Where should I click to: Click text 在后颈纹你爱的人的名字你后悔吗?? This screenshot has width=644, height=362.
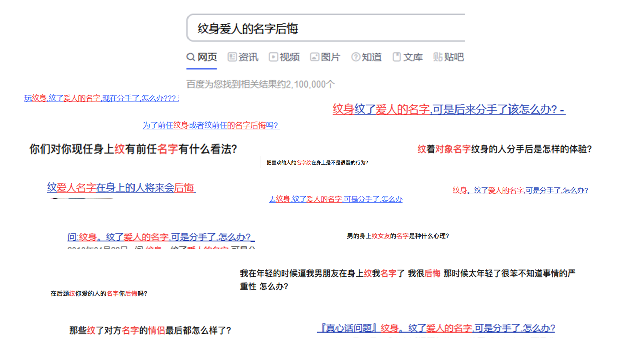(99, 294)
